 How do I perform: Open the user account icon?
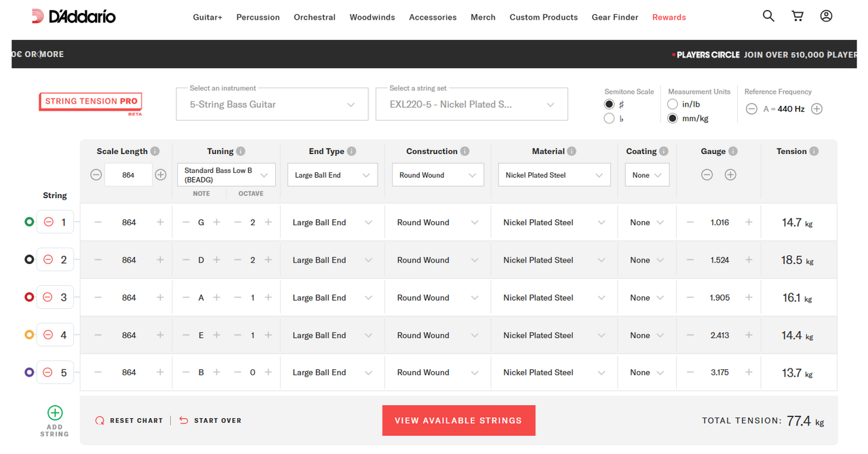[826, 16]
